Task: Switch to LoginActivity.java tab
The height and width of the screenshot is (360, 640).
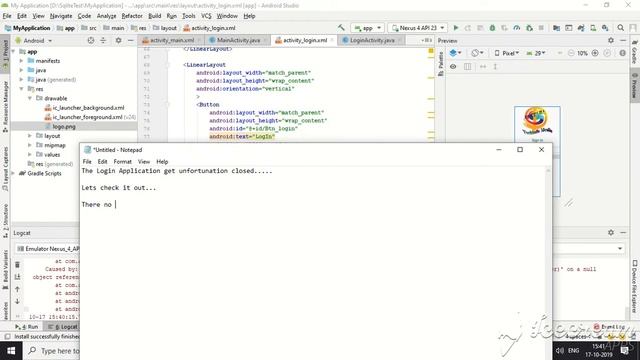Action: click(372, 40)
